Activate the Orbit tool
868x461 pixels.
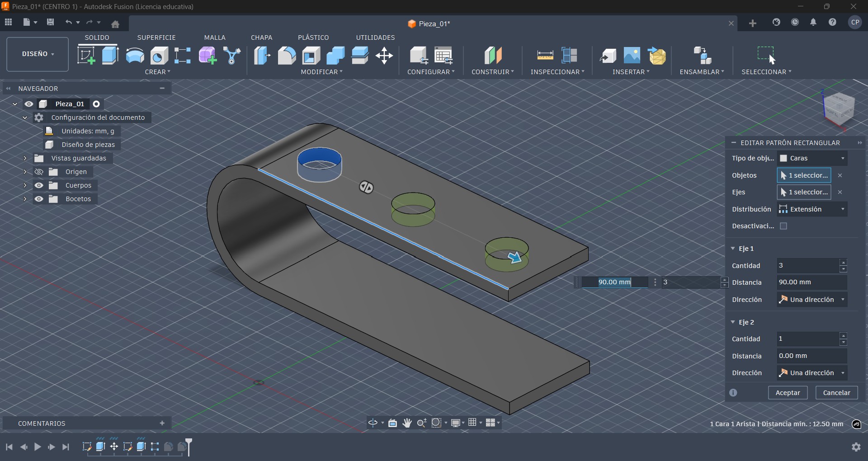pyautogui.click(x=374, y=423)
